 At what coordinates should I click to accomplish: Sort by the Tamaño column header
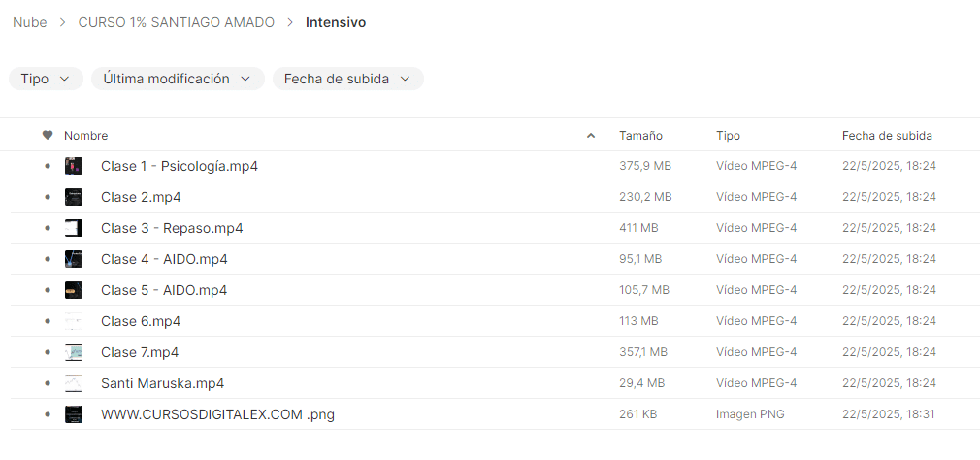coord(640,136)
